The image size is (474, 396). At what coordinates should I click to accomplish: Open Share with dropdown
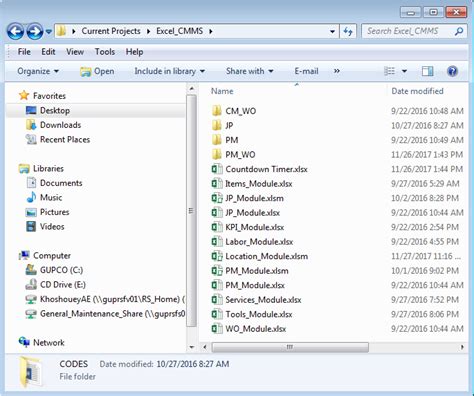click(x=250, y=71)
